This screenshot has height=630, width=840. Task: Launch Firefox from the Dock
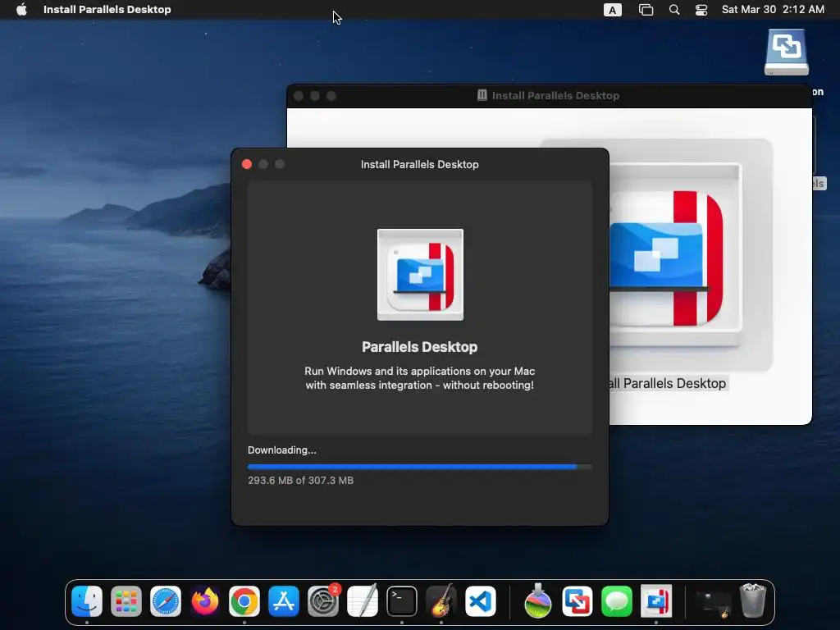(x=204, y=601)
